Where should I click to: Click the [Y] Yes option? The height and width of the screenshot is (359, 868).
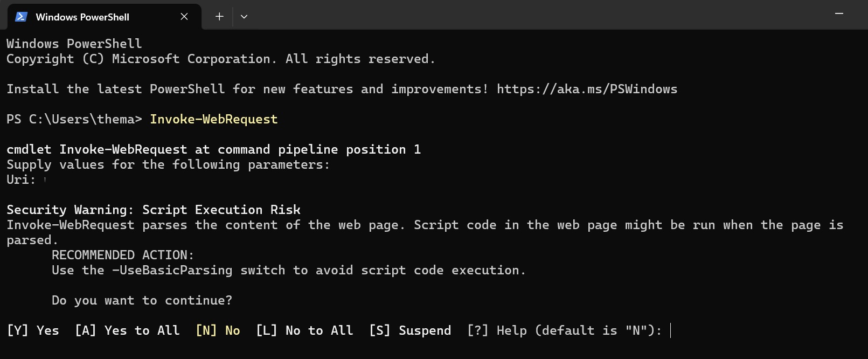point(33,330)
